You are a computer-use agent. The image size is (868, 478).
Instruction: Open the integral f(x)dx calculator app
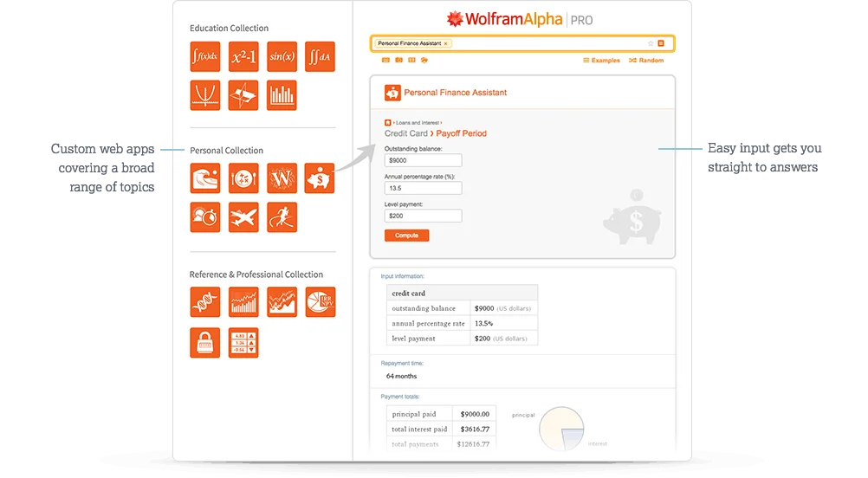coord(204,56)
